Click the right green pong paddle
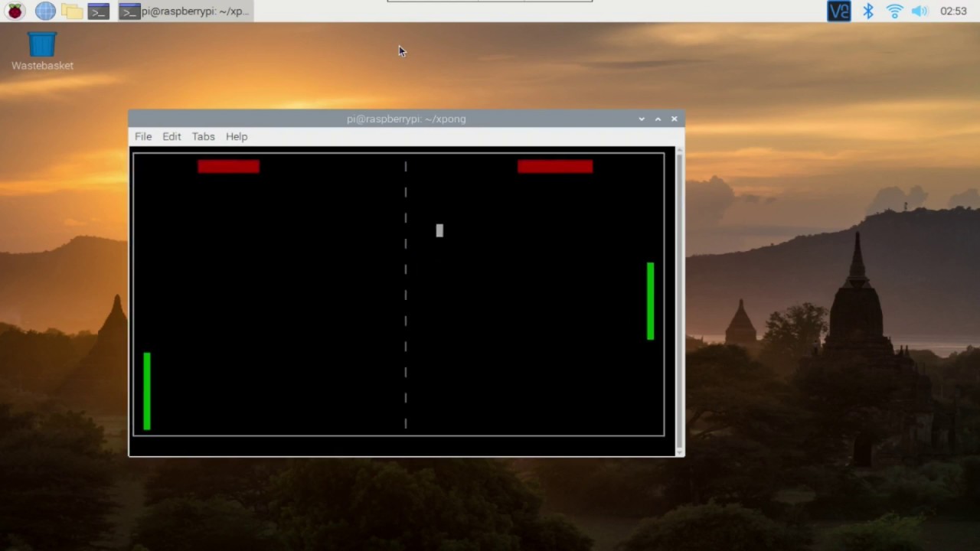The width and height of the screenshot is (980, 551). pyautogui.click(x=650, y=301)
